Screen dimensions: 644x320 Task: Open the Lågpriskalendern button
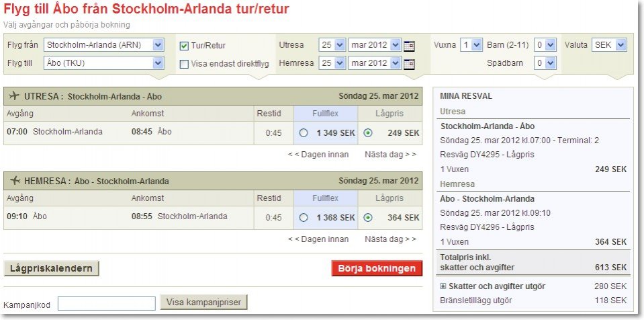tap(52, 268)
